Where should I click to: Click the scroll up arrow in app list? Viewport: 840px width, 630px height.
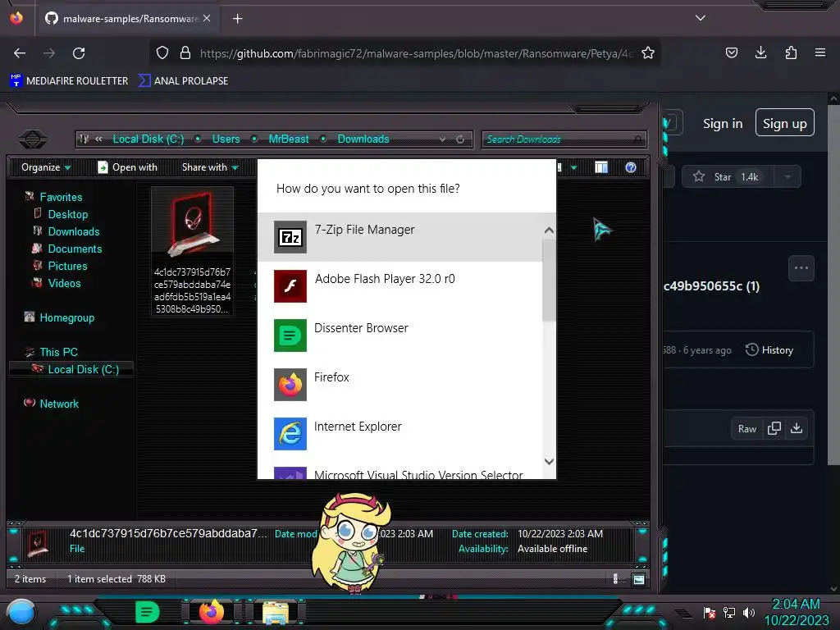pyautogui.click(x=549, y=231)
